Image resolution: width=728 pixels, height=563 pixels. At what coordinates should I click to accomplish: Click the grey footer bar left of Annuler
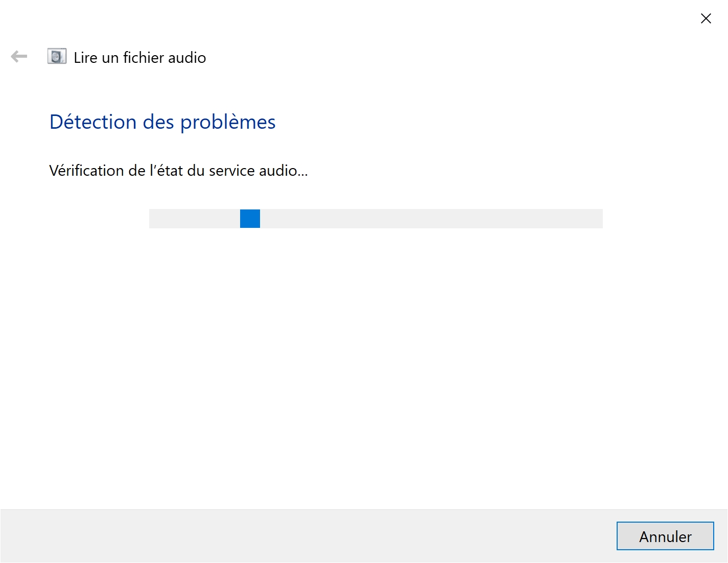(307, 536)
